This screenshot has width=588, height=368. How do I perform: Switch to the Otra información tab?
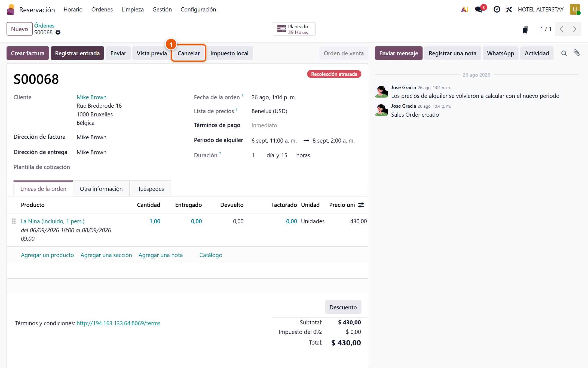click(101, 189)
